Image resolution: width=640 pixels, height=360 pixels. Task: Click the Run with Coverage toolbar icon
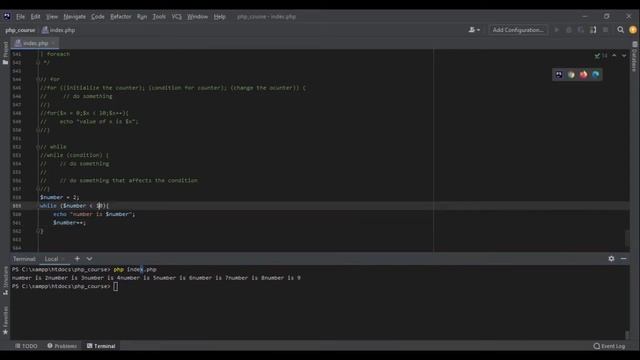(x=581, y=30)
